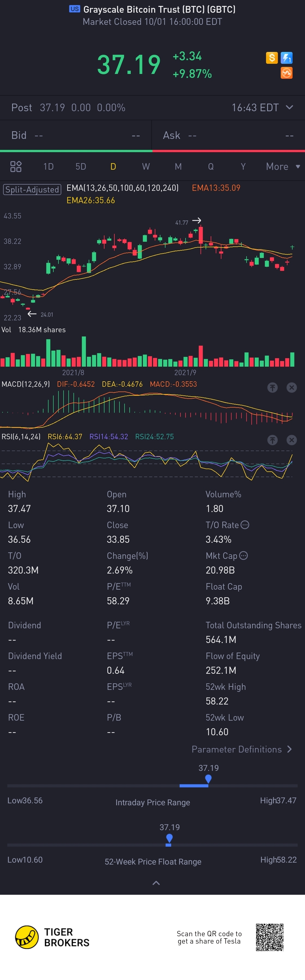Tap the US market flag icon
The height and width of the screenshot is (980, 305).
[75, 9]
